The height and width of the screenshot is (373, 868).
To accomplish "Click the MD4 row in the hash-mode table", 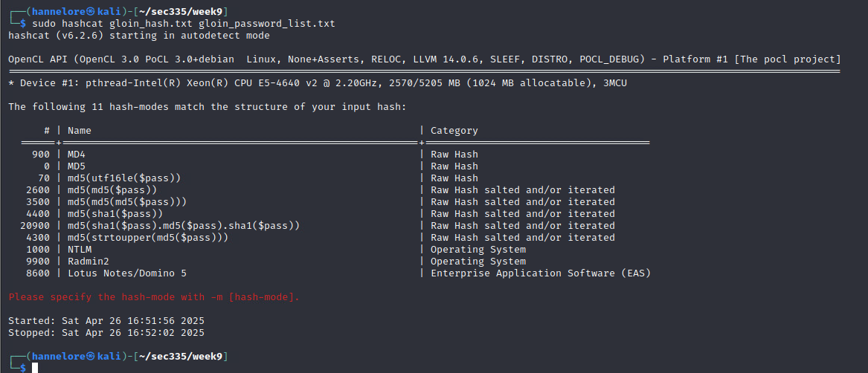I will (77, 155).
